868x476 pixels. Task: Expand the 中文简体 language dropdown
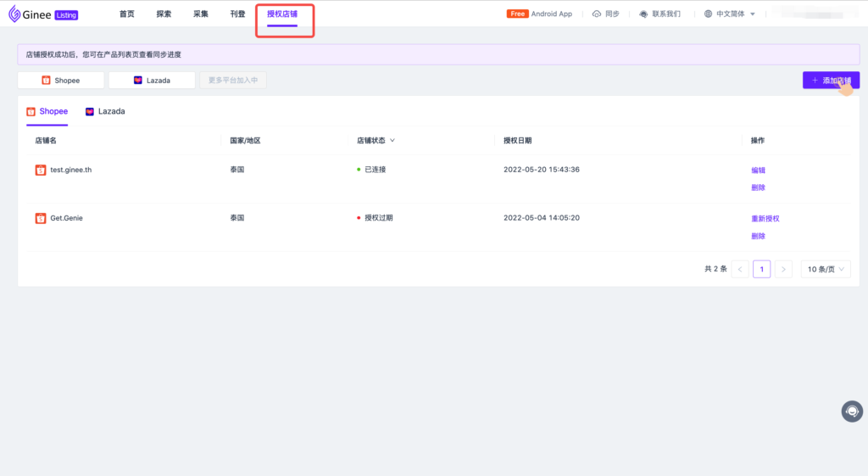point(752,14)
